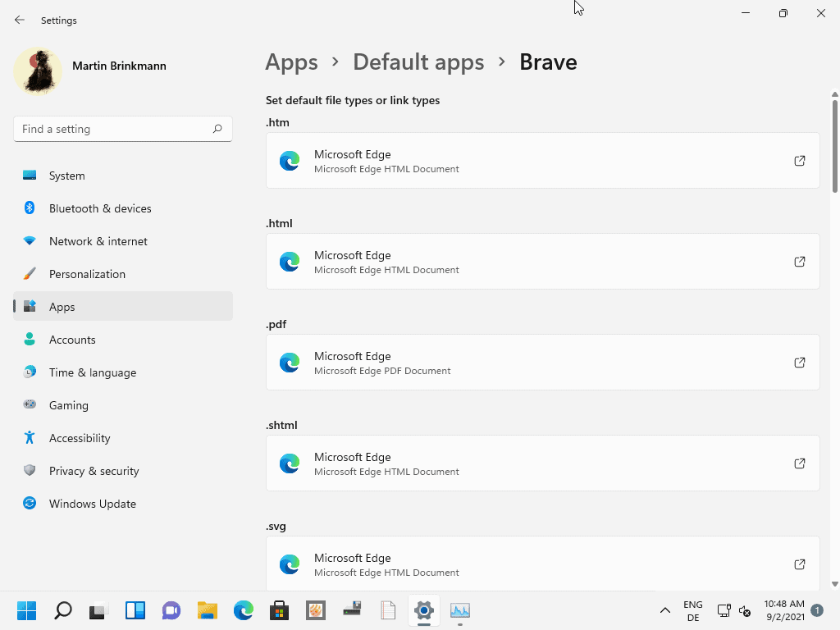The image size is (840, 630).
Task: Click the external link icon beside .pdf entry
Action: (799, 363)
